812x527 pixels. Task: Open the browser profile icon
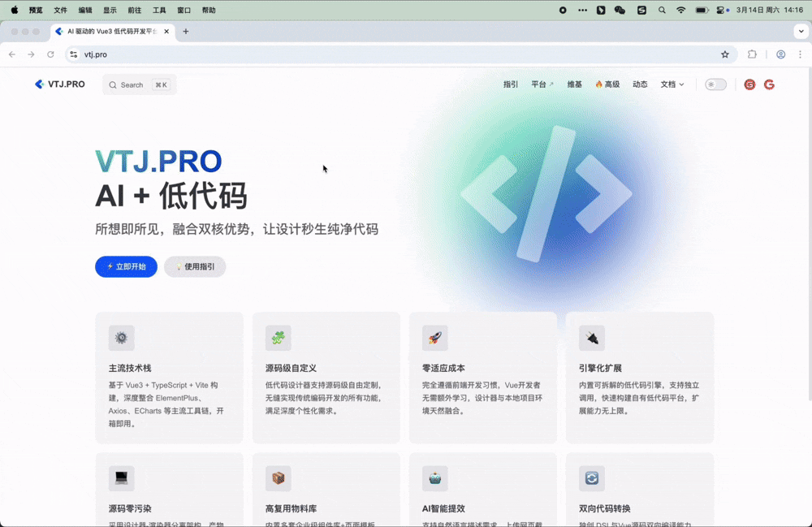point(780,54)
